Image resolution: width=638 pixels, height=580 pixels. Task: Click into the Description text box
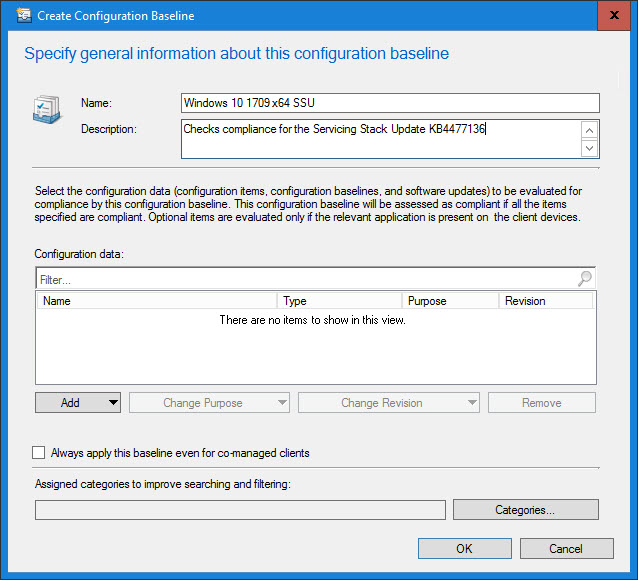380,138
